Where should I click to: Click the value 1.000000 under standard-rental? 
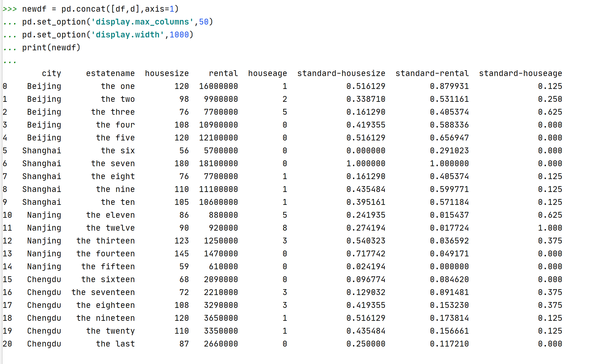click(x=449, y=164)
